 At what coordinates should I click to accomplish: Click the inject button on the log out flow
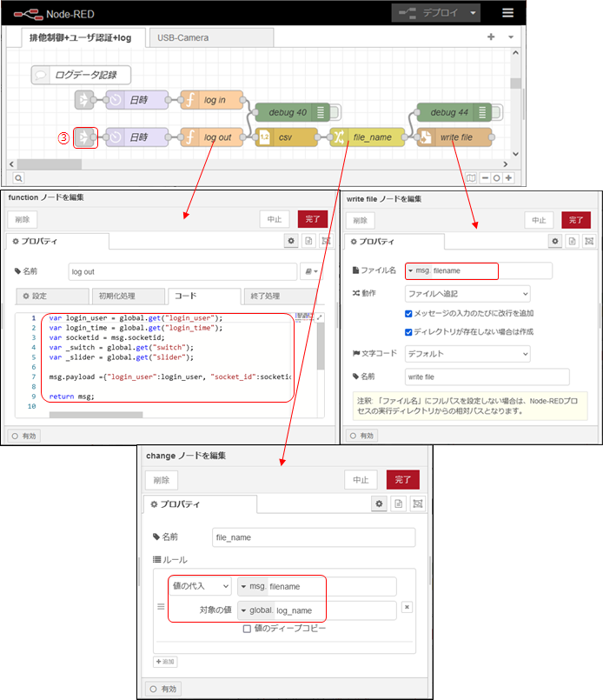pyautogui.click(x=84, y=137)
